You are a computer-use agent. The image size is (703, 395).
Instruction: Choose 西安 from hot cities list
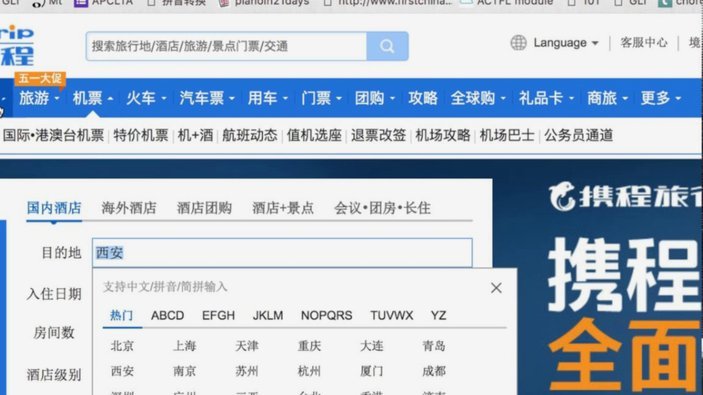tap(122, 371)
